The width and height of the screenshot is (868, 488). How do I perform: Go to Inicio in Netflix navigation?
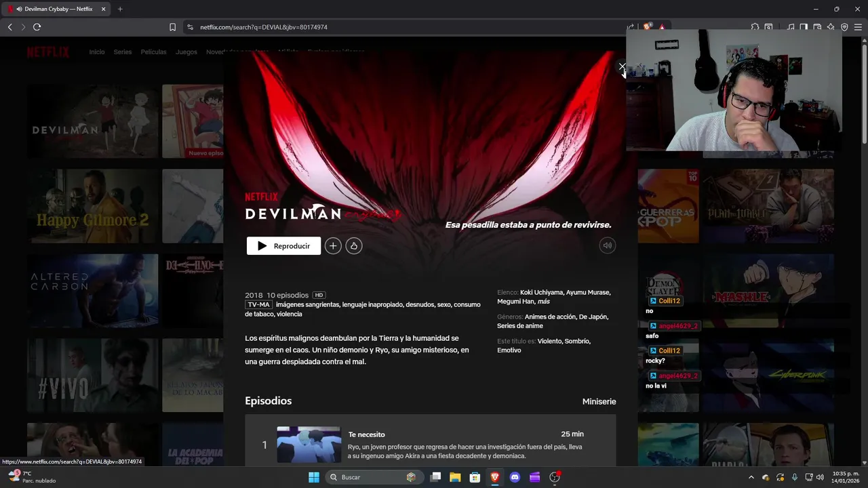[97, 52]
